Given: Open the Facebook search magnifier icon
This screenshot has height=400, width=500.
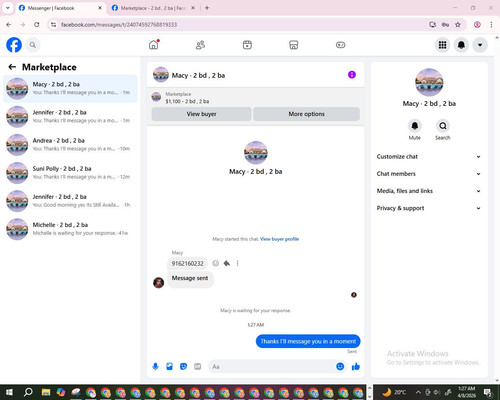Looking at the screenshot, I should (x=33, y=45).
